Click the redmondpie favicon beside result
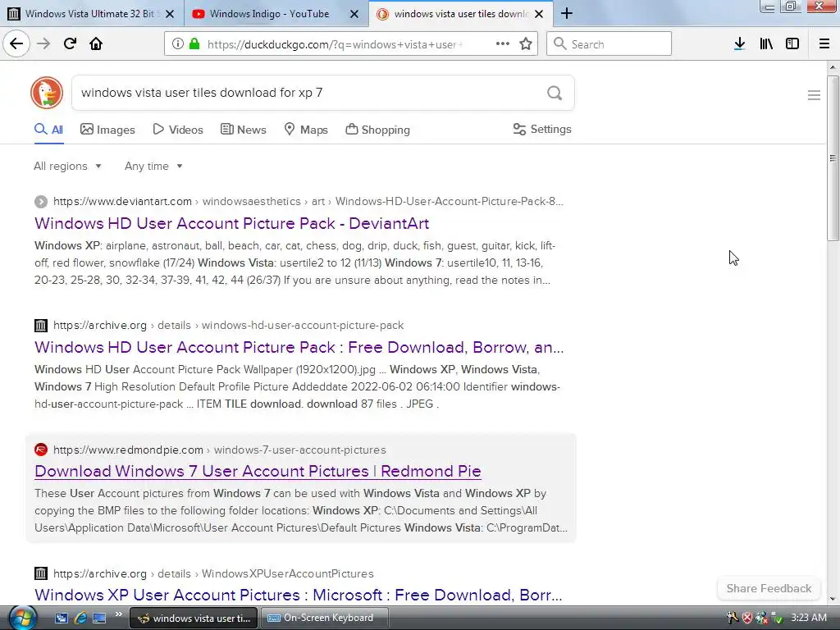 pos(41,450)
